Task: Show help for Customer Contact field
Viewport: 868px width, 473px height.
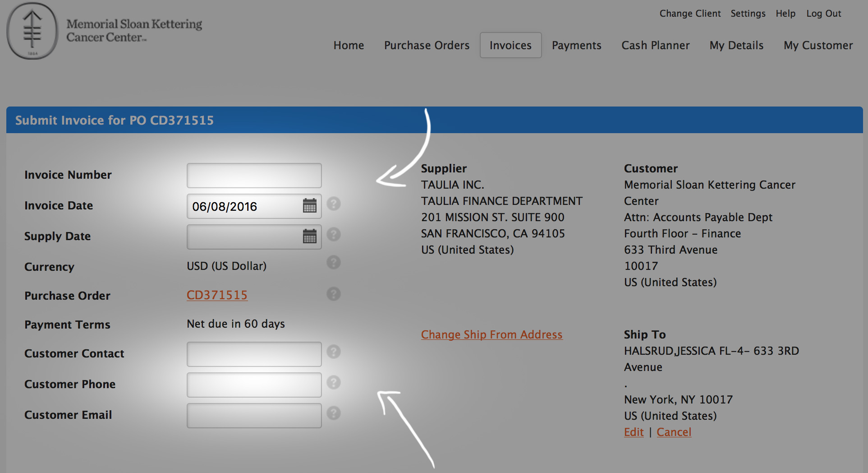Action: (334, 352)
